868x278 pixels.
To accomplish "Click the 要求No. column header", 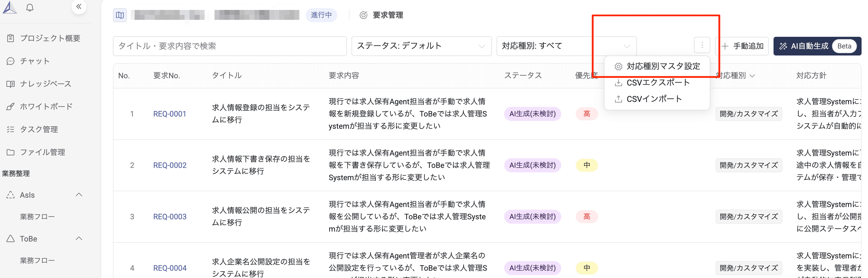I will (x=166, y=76).
